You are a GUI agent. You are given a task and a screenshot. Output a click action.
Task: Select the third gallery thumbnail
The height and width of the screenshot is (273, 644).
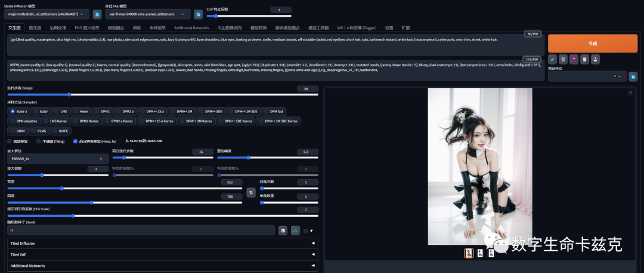(491, 253)
